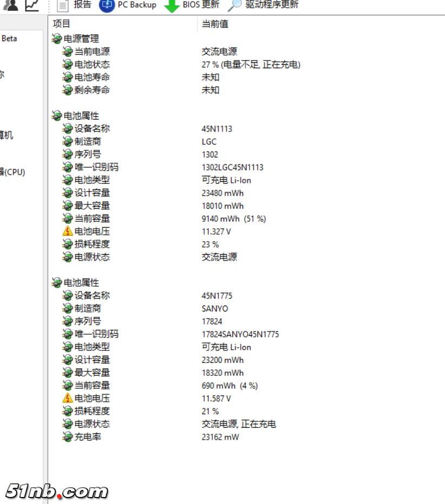Click the 电源管理 group icon

coord(57,39)
